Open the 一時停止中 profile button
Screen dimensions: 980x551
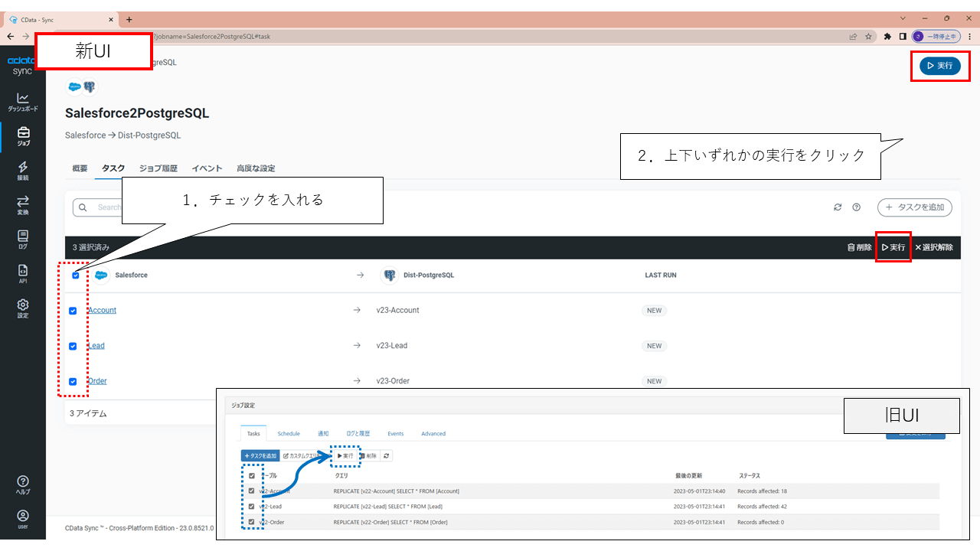click(x=936, y=36)
